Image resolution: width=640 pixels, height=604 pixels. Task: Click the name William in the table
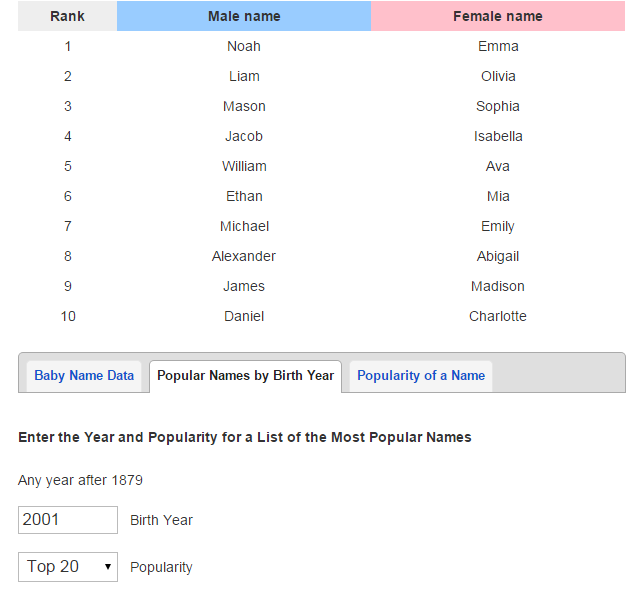(244, 166)
